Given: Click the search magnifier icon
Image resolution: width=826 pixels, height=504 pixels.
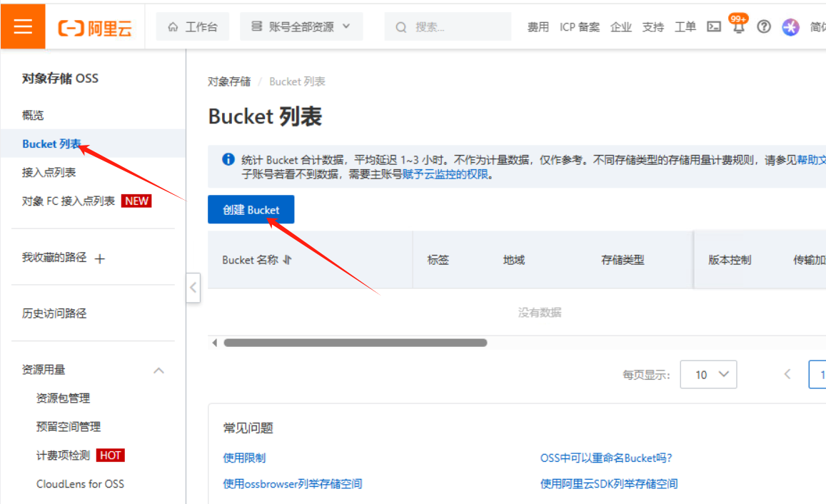Looking at the screenshot, I should pyautogui.click(x=401, y=27).
